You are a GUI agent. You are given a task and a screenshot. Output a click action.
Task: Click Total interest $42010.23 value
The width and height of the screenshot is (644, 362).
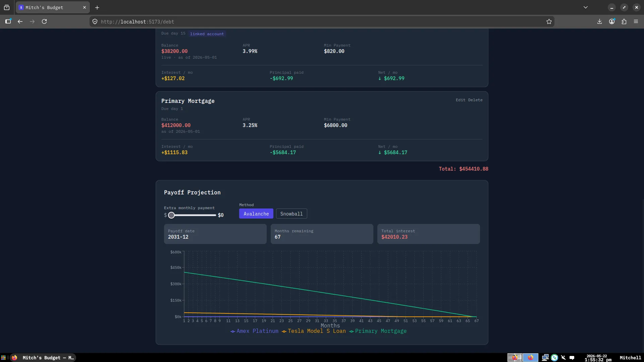[394, 237]
